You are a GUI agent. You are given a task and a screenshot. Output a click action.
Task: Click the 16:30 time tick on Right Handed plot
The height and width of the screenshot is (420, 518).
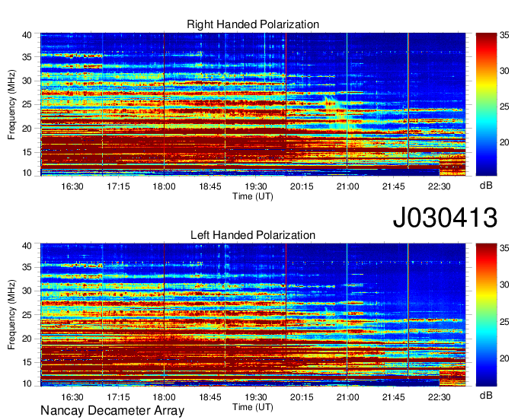(72, 186)
